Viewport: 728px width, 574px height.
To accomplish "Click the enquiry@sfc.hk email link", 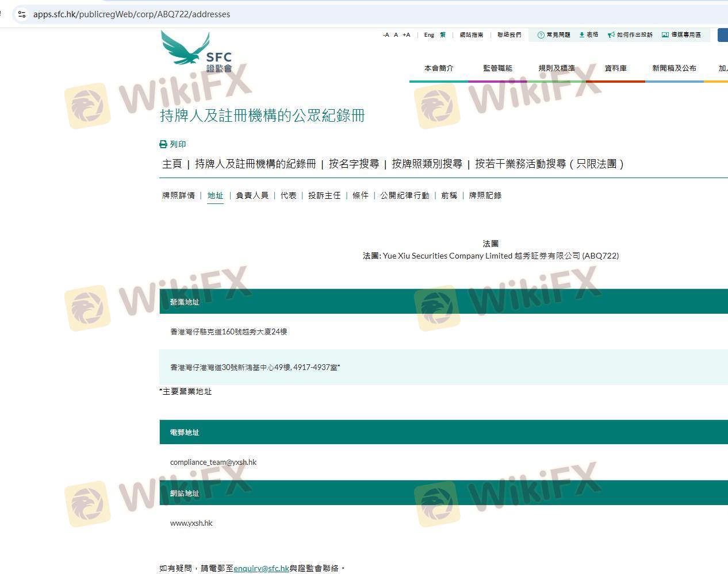I will click(261, 568).
